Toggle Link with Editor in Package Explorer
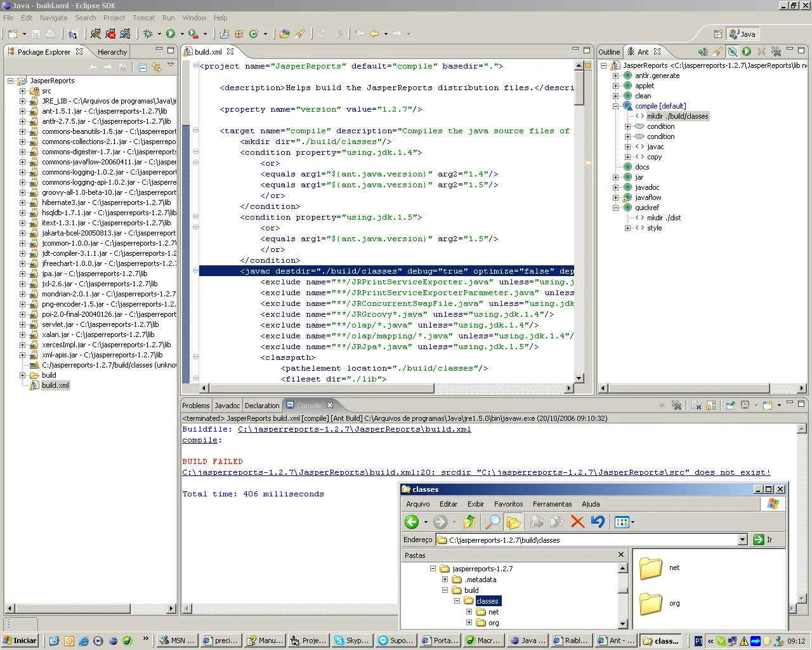The height and width of the screenshot is (650, 812). click(x=157, y=67)
